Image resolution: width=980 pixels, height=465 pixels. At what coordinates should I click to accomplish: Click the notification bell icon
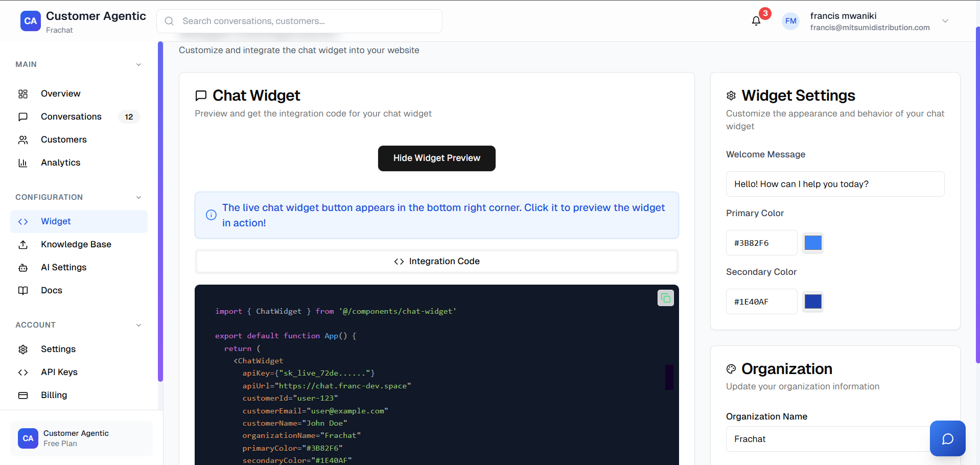click(756, 20)
